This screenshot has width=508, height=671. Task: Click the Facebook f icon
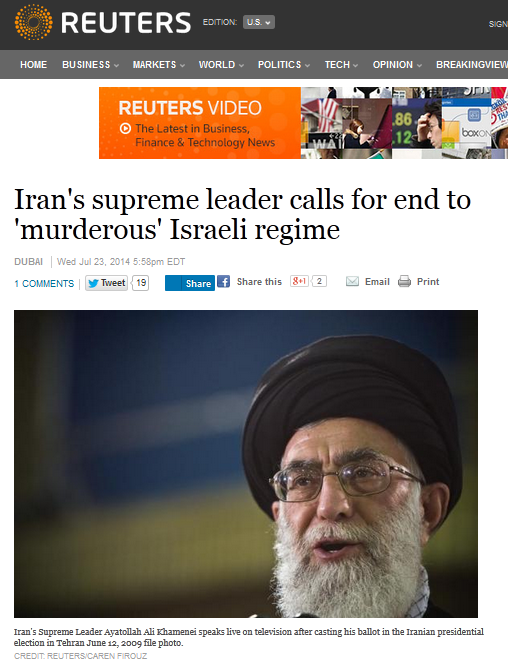pyautogui.click(x=223, y=282)
